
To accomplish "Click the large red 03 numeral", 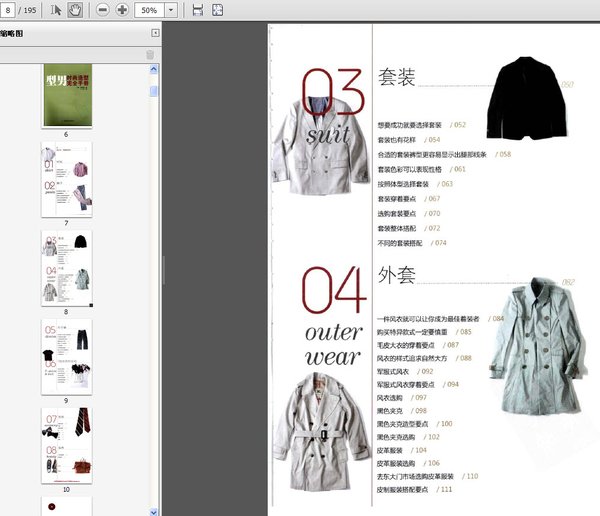I will pyautogui.click(x=332, y=92).
